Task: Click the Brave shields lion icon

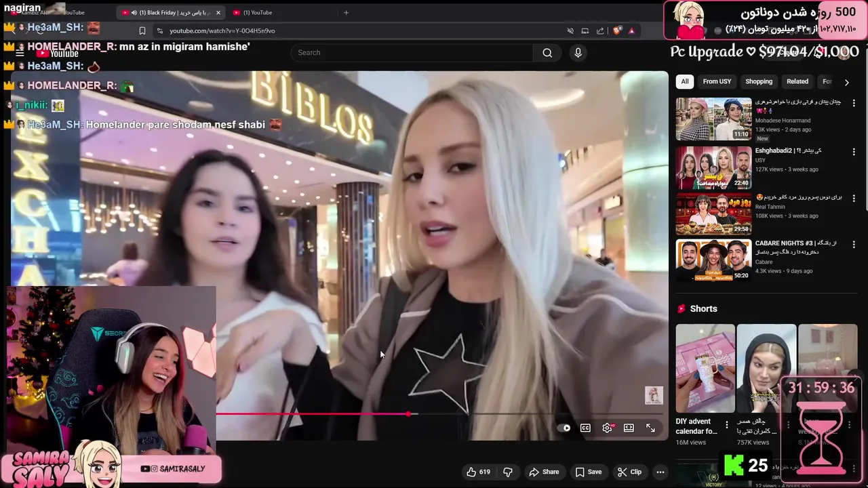Action: tap(616, 30)
